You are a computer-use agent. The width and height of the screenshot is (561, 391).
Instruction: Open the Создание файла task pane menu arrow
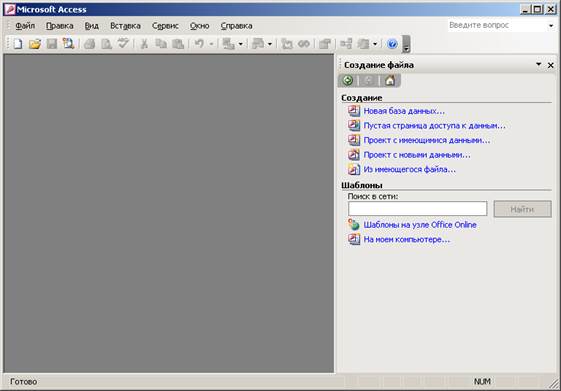(x=538, y=65)
